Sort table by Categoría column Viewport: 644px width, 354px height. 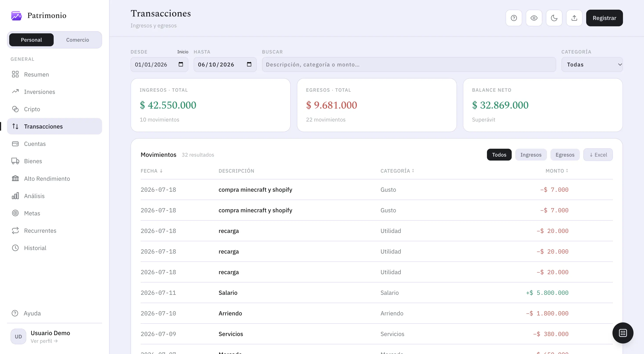click(x=397, y=171)
